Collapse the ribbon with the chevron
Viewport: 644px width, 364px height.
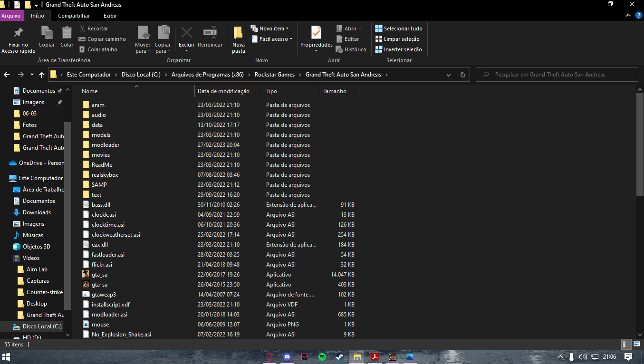(x=628, y=16)
